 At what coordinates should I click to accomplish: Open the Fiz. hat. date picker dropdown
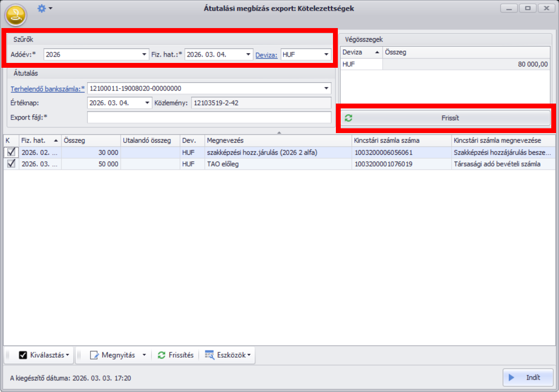tap(248, 55)
